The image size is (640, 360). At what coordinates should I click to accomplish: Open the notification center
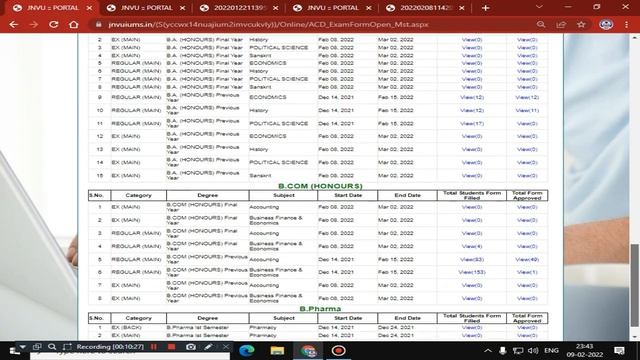point(619,351)
